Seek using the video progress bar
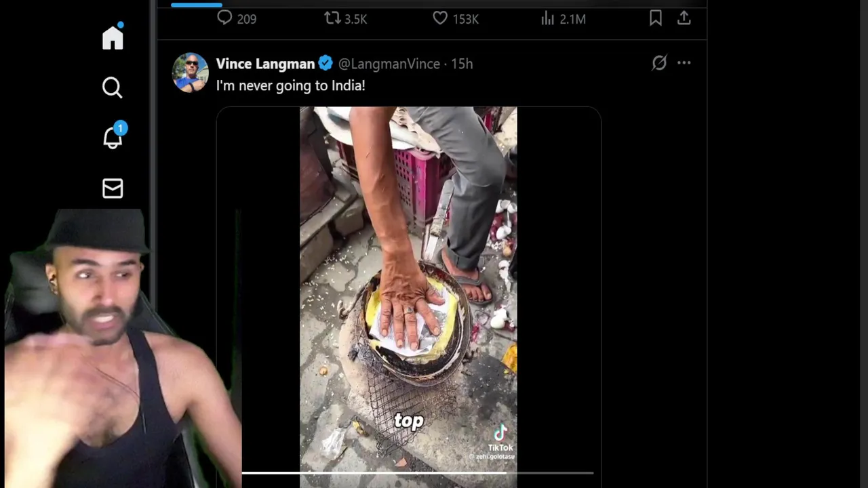The height and width of the screenshot is (488, 868). 418,472
